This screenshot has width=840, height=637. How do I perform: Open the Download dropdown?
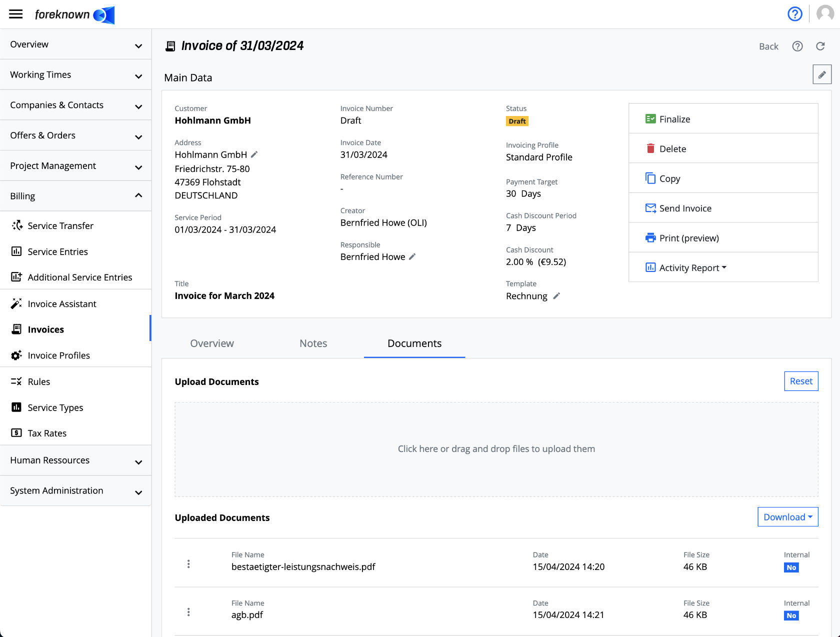(x=787, y=517)
